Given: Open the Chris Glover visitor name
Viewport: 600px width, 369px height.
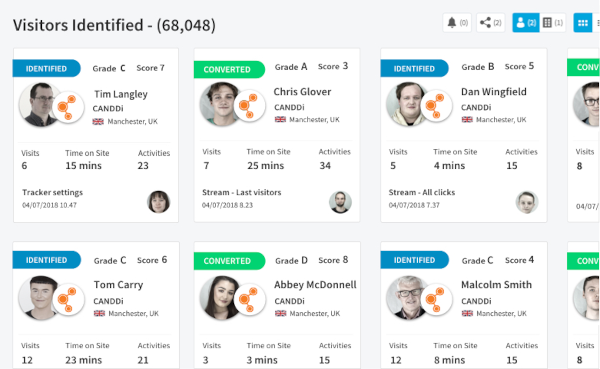Looking at the screenshot, I should click(302, 92).
